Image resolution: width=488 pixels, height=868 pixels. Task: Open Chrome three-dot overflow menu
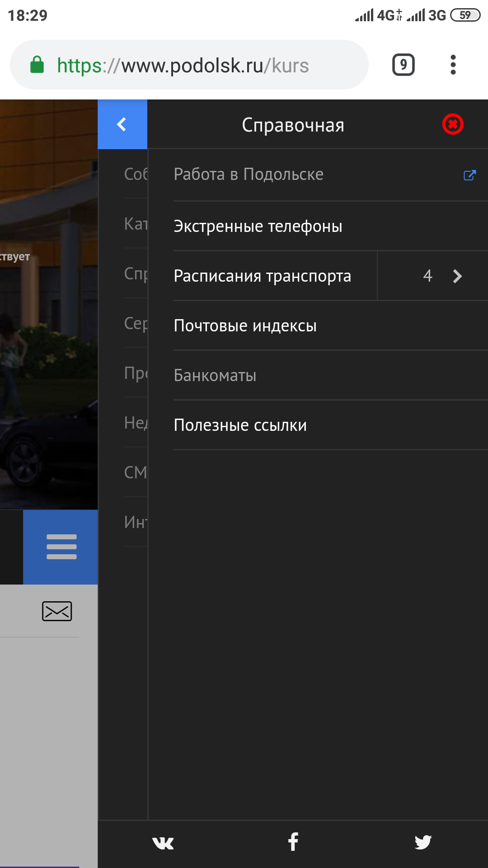click(x=453, y=65)
